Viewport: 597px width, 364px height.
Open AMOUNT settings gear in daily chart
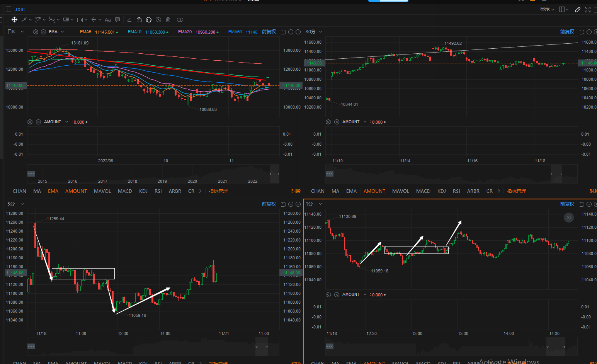pos(30,122)
